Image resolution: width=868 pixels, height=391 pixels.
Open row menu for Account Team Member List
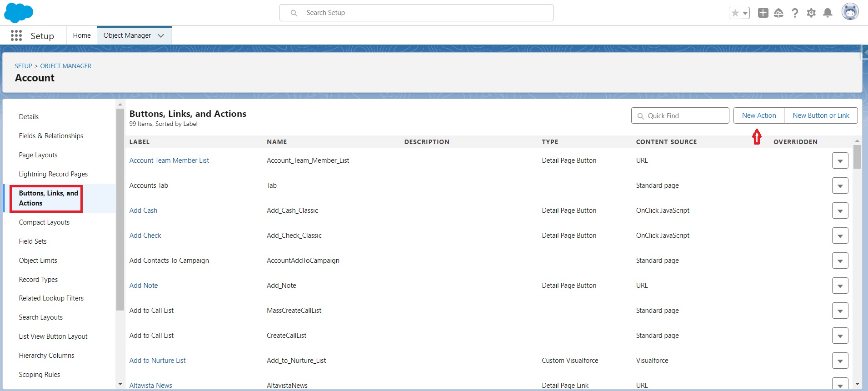840,161
